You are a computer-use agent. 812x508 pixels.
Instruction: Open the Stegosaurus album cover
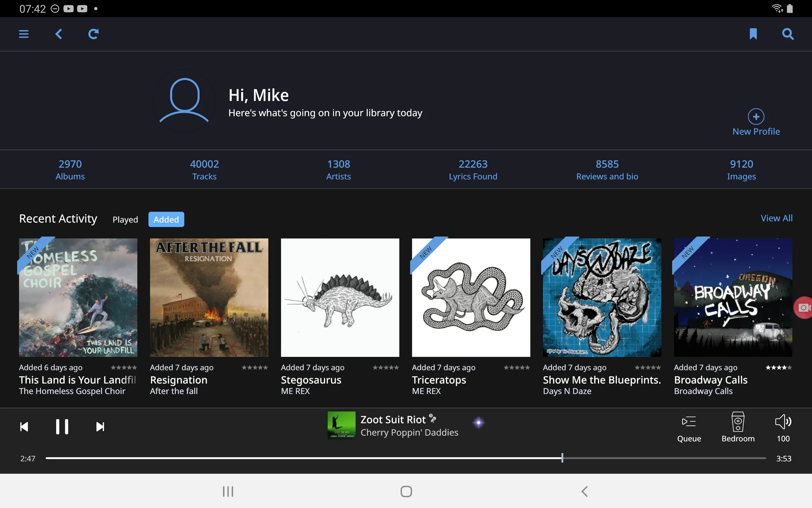tap(340, 298)
